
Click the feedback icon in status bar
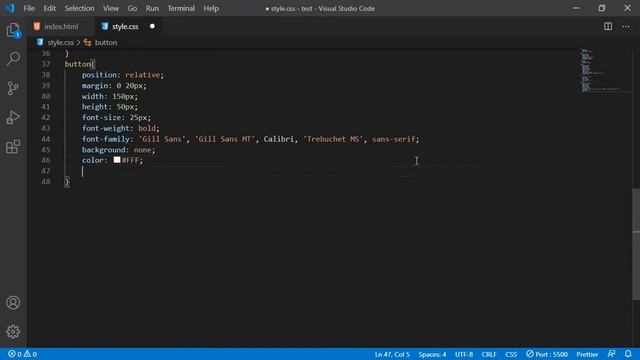coord(611,354)
